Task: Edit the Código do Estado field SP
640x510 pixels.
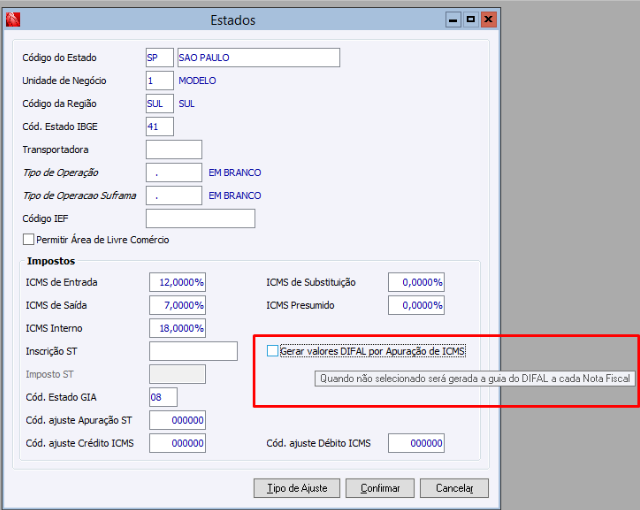Action: click(x=160, y=58)
